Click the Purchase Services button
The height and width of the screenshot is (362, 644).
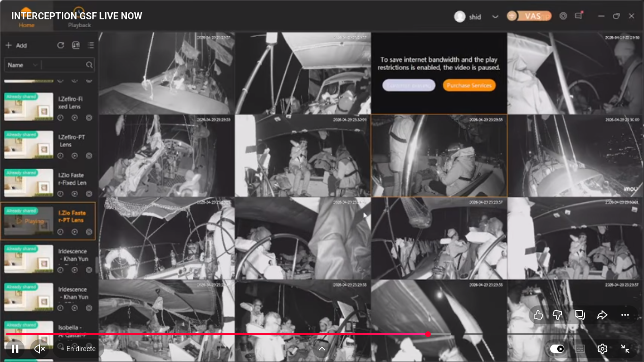pyautogui.click(x=469, y=85)
